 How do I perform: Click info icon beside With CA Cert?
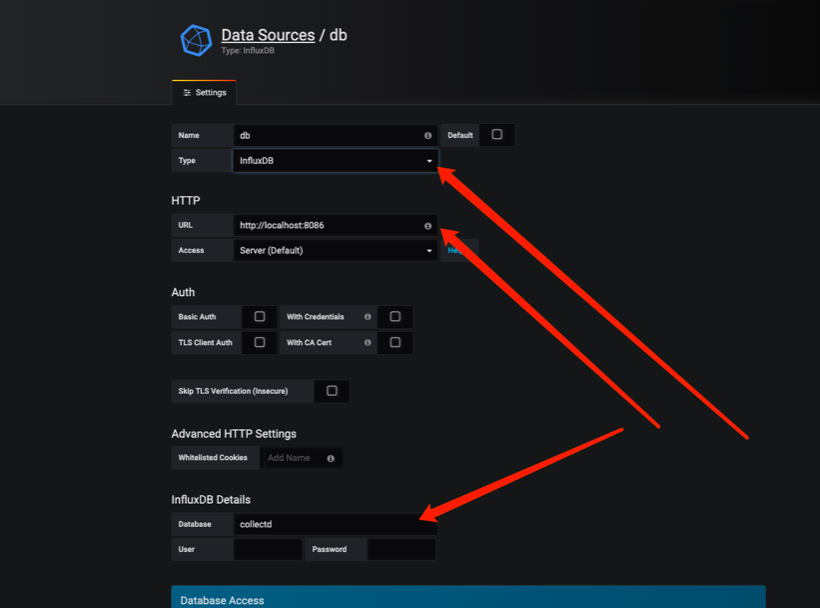[368, 342]
